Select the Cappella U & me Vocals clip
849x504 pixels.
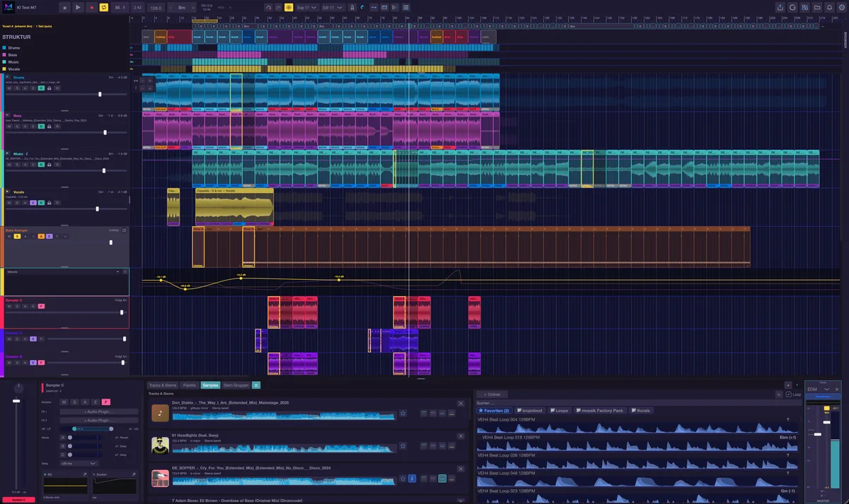point(234,206)
